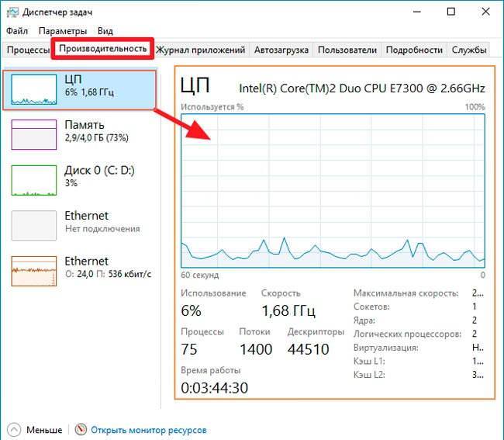The height and width of the screenshot is (440, 504).
Task: Click the Ядра label
Action: tap(364, 320)
